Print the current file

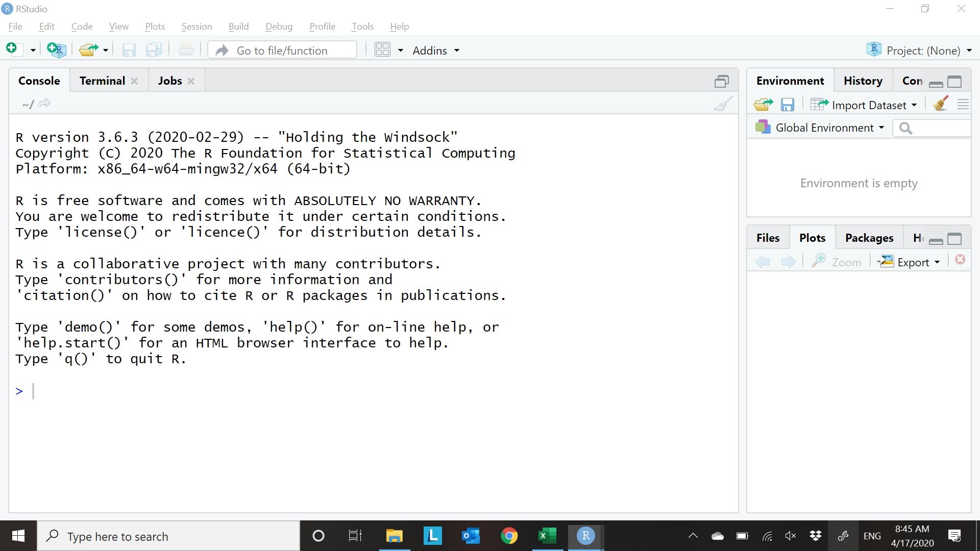tap(185, 49)
